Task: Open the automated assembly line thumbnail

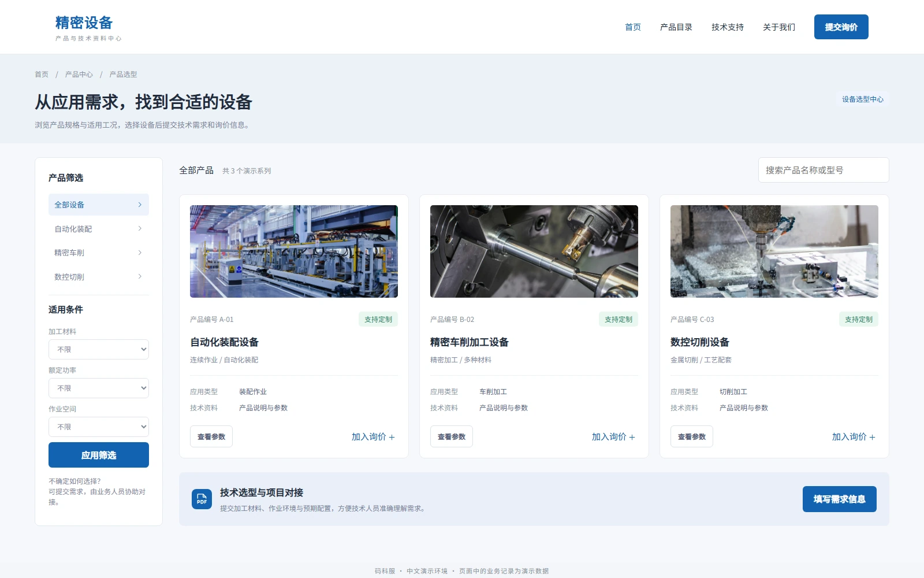Action: [x=294, y=251]
